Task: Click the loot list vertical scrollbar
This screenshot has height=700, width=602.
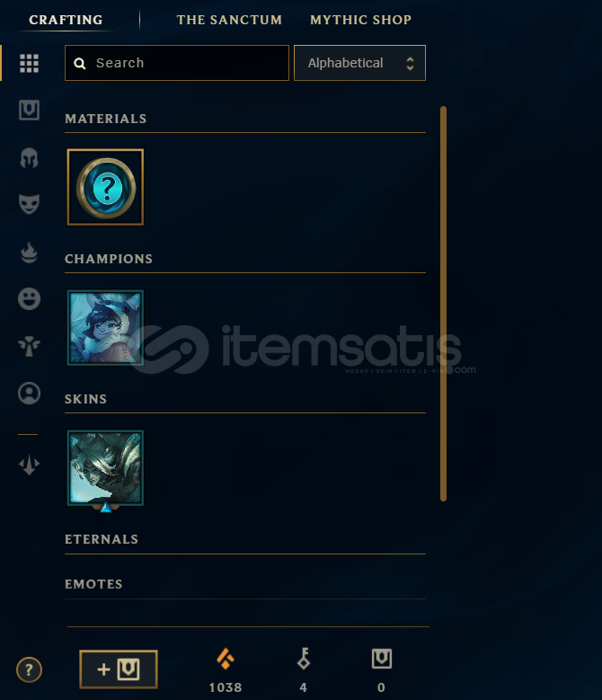Action: 443,304
